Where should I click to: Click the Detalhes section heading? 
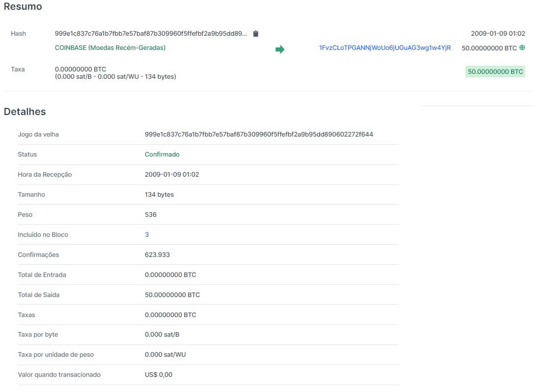(x=24, y=112)
